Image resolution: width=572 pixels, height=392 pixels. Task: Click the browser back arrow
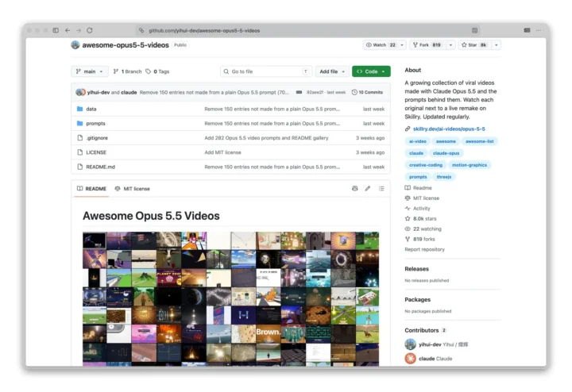(68, 30)
